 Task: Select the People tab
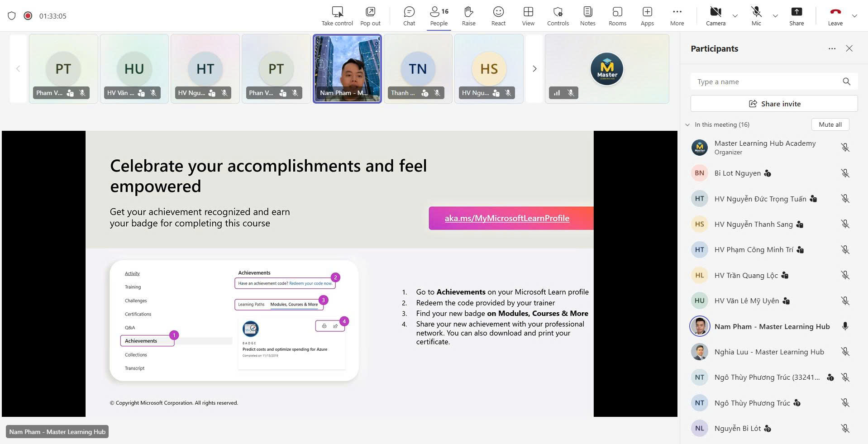tap(439, 16)
